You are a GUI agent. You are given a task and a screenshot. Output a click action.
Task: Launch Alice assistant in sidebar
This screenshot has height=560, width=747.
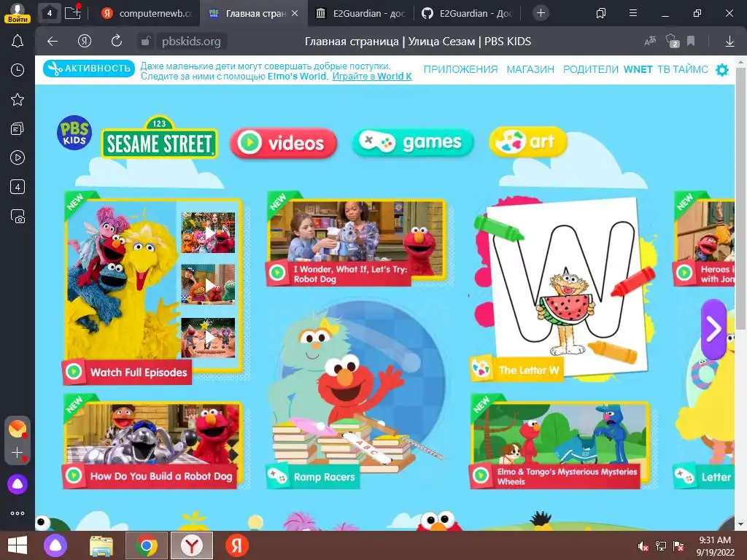pyautogui.click(x=18, y=484)
